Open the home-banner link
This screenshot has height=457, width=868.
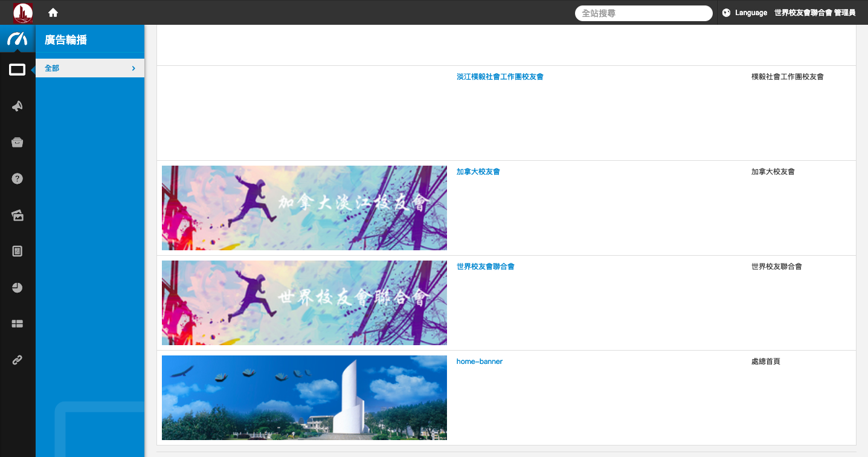click(x=480, y=361)
